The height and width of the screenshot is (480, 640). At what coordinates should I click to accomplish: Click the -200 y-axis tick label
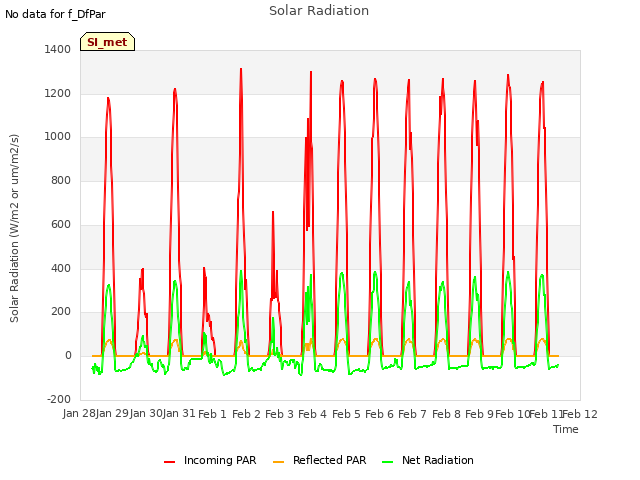tap(59, 399)
